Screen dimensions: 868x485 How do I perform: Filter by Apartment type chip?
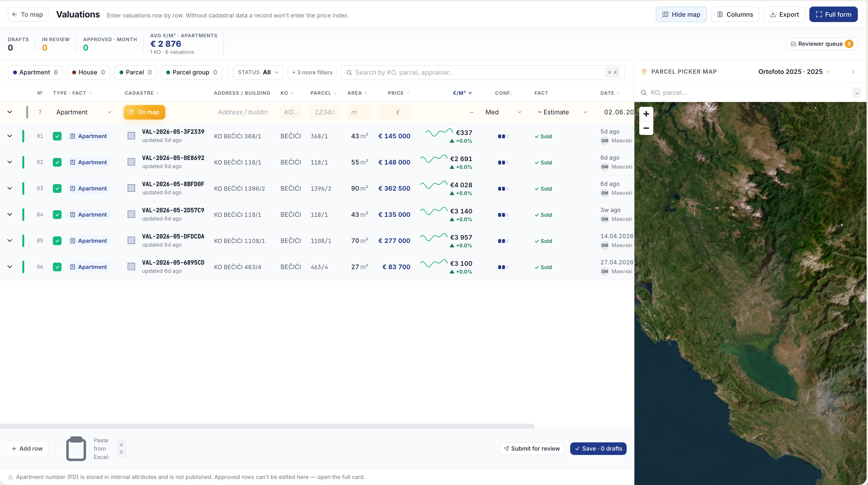point(35,72)
